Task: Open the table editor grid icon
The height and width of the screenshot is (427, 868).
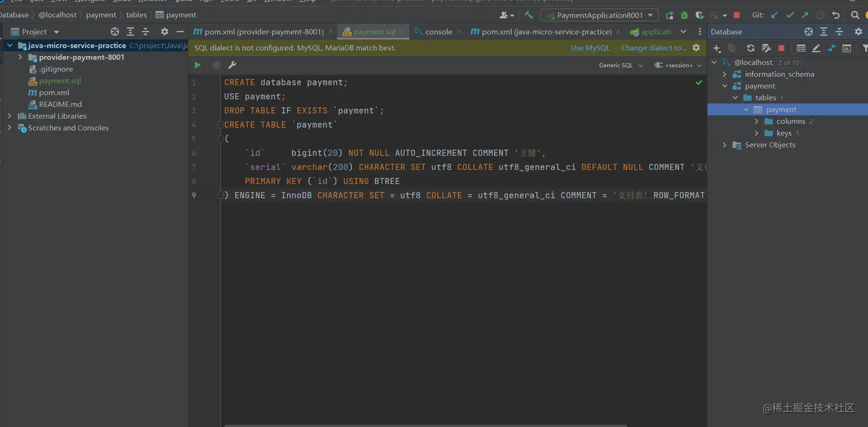Action: tap(801, 48)
